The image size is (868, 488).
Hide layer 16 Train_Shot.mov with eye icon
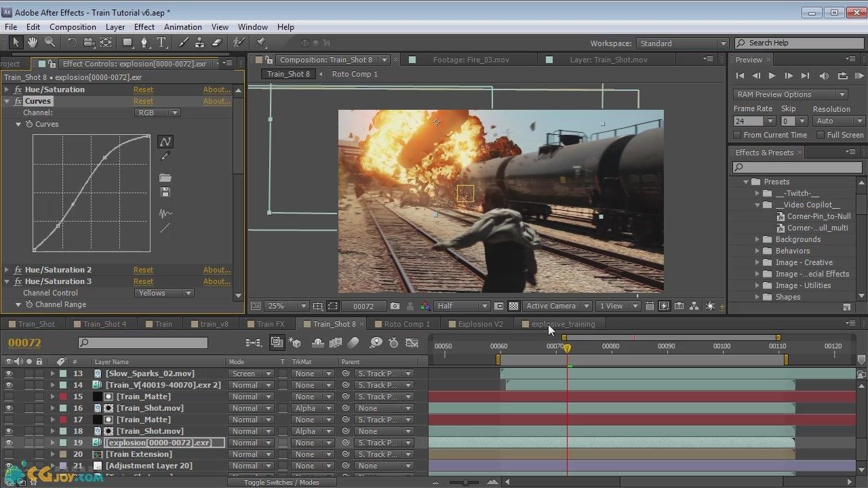point(9,408)
